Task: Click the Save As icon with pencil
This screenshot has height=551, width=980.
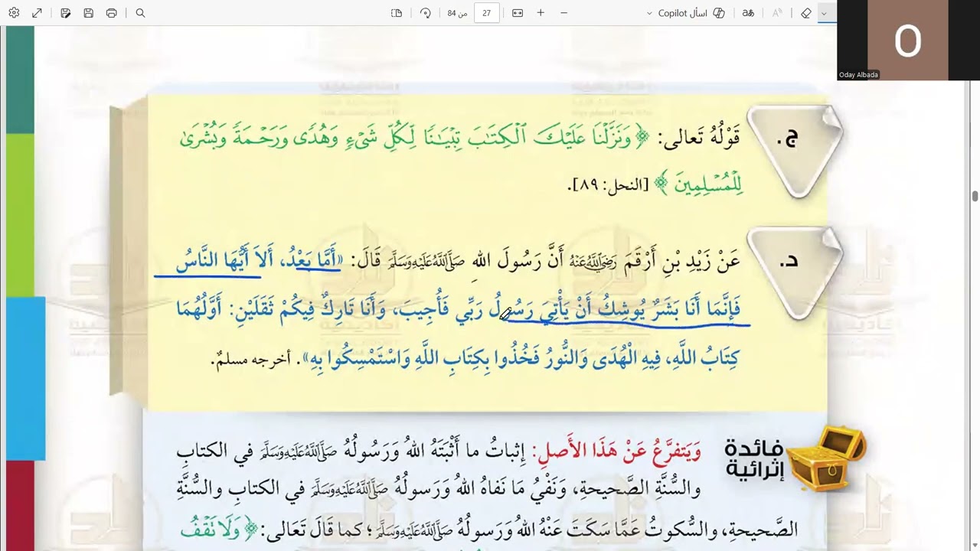Action: coord(66,13)
